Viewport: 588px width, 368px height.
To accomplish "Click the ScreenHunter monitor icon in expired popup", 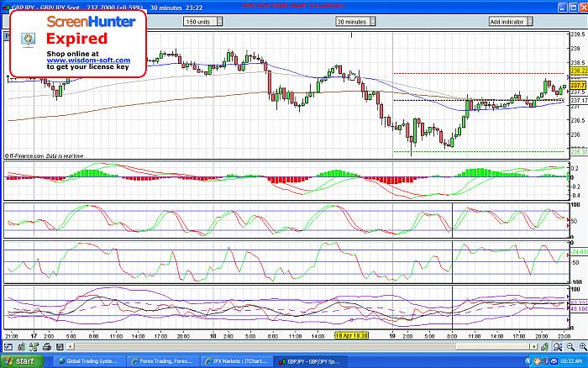I will 28,39.
